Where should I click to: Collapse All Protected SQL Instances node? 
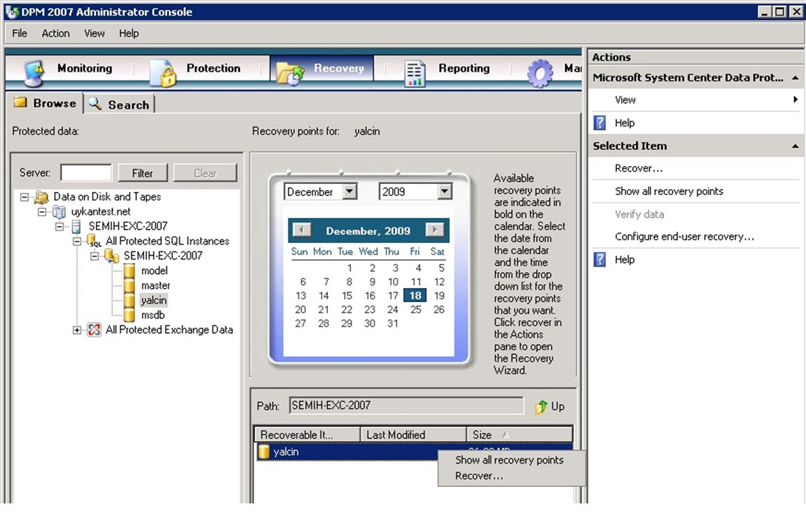tap(78, 242)
